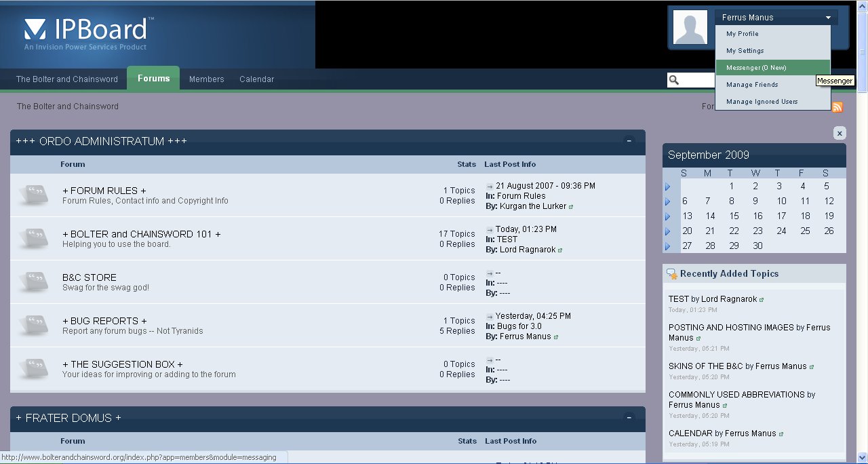Expand the calendar week starting September 20
The image size is (868, 464).
(667, 231)
